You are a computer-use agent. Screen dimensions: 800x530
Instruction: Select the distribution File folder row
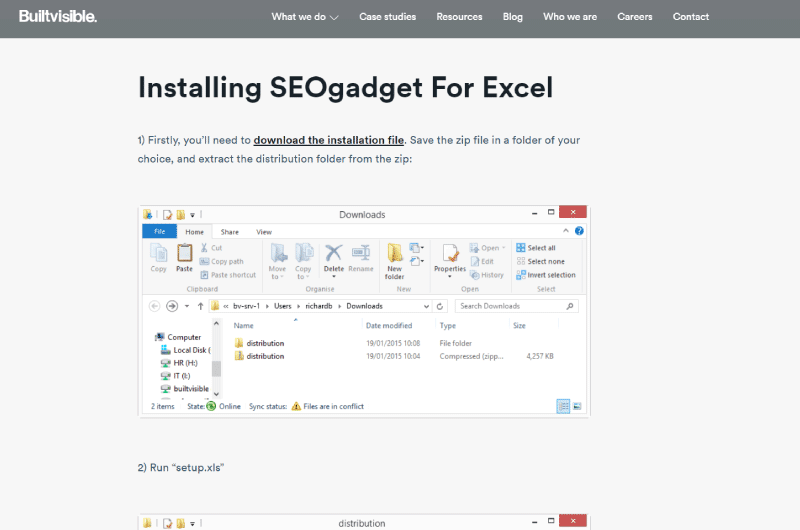[394, 343]
